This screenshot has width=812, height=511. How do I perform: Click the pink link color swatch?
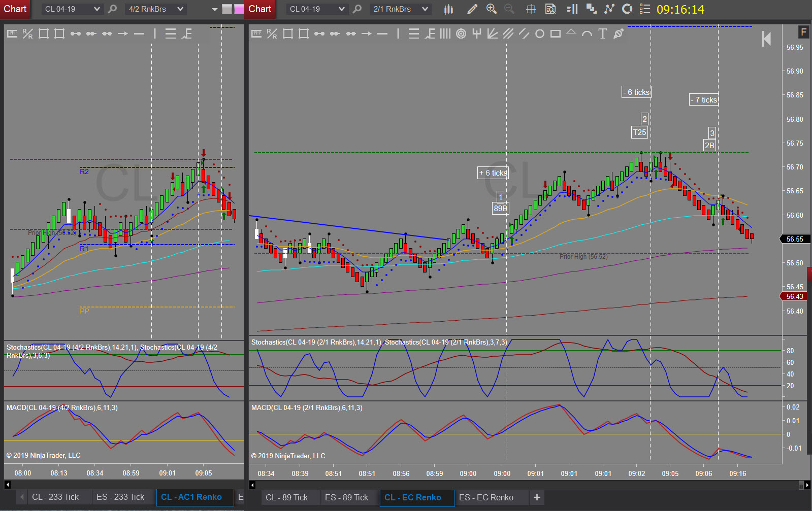238,9
